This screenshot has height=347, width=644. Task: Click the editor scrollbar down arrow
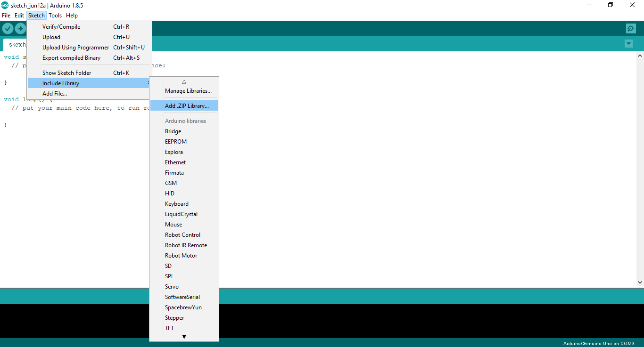point(640,282)
